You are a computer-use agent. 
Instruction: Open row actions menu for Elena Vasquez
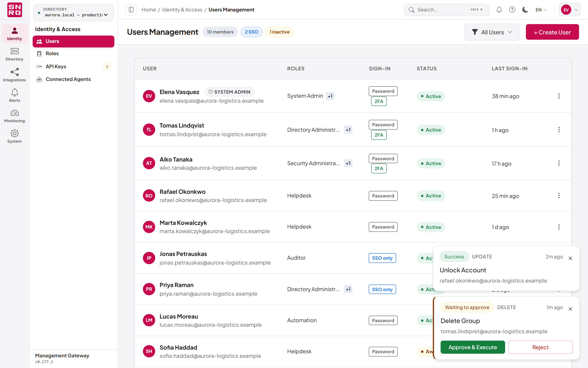coord(559,96)
